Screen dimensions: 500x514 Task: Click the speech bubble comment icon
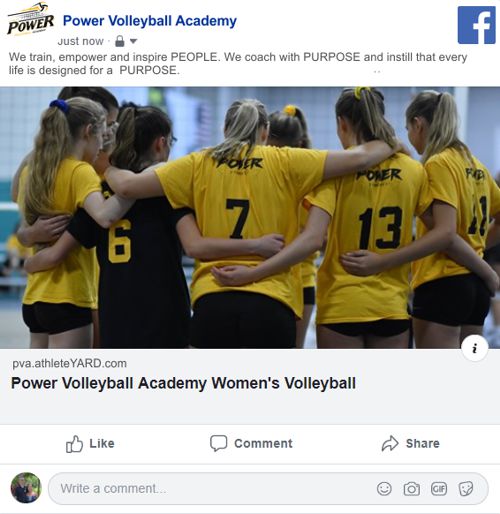click(218, 443)
